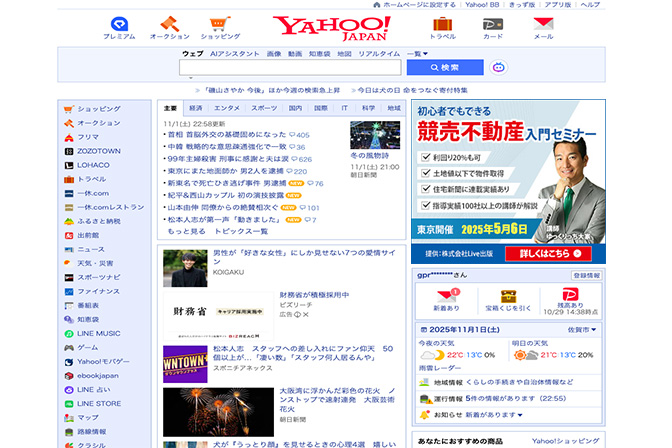Focus the web search input field

tap(290, 67)
